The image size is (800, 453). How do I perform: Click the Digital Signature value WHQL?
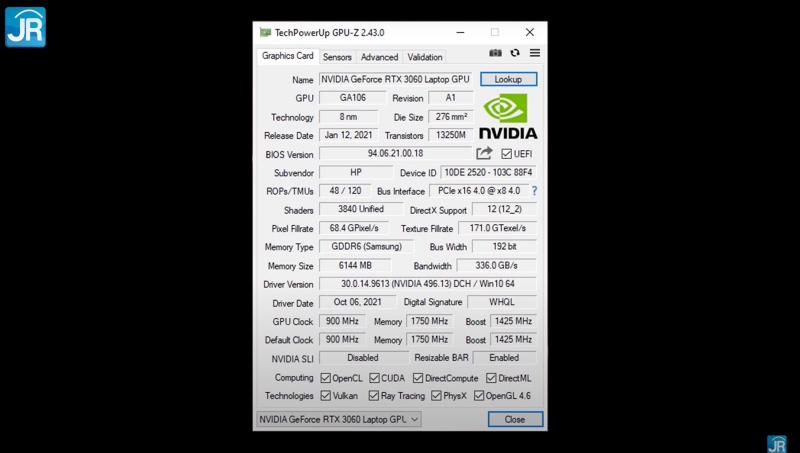click(x=502, y=302)
